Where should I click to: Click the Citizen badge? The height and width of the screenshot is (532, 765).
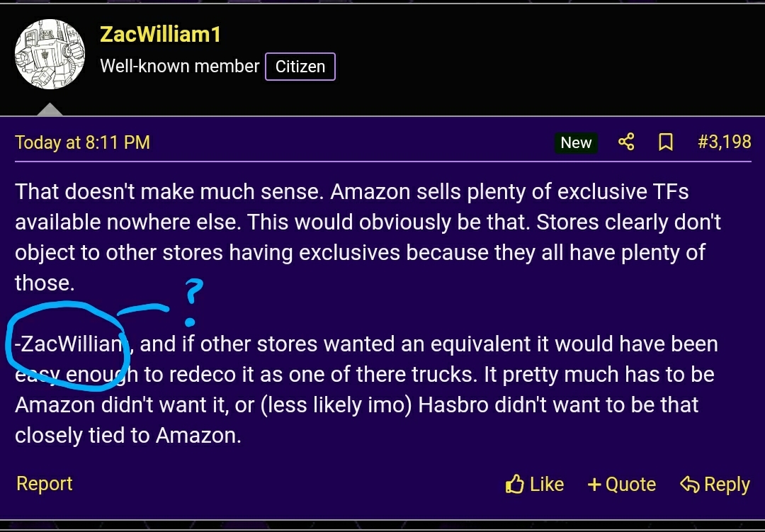(300, 67)
